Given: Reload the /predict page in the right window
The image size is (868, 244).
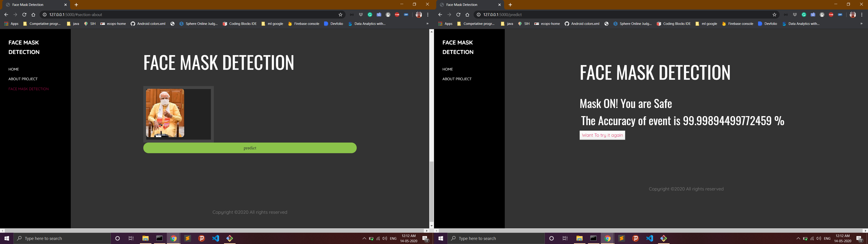Looking at the screenshot, I should (458, 14).
